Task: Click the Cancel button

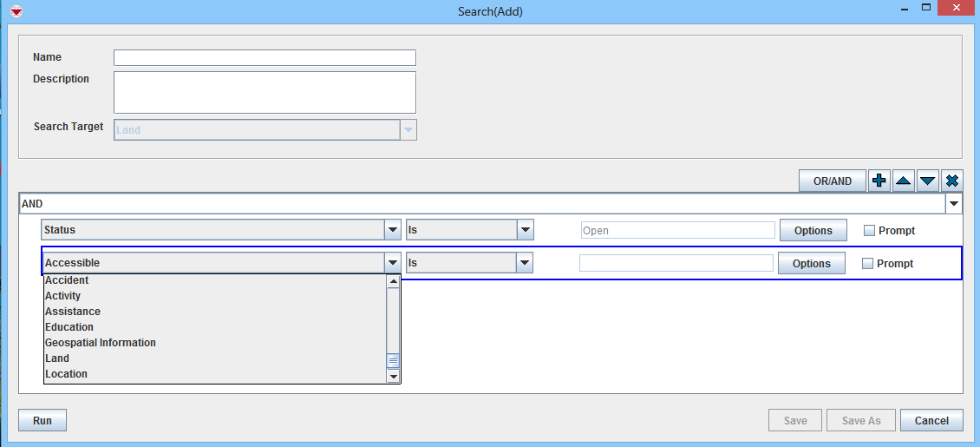Action: pyautogui.click(x=931, y=420)
